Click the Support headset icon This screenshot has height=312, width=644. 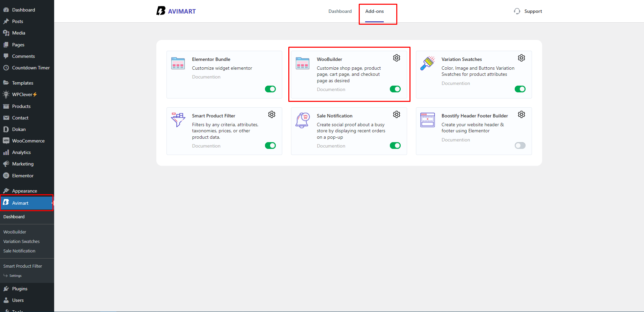[517, 11]
